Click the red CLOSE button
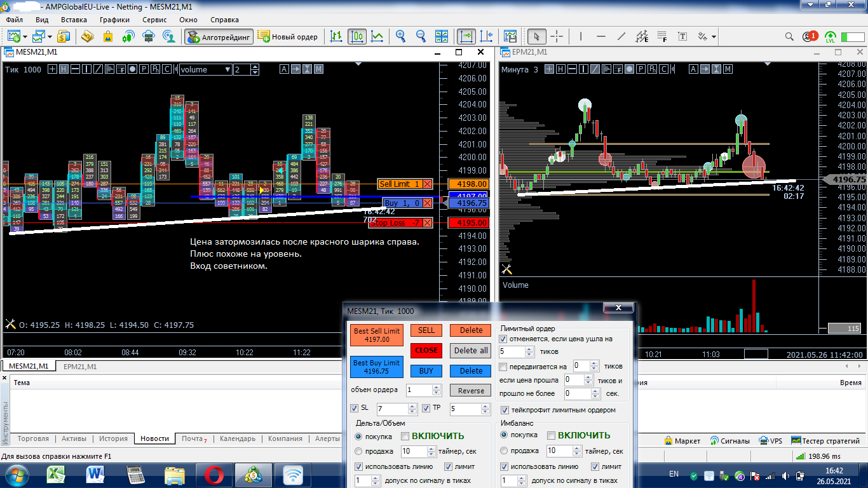This screenshot has height=488, width=868. [x=426, y=351]
